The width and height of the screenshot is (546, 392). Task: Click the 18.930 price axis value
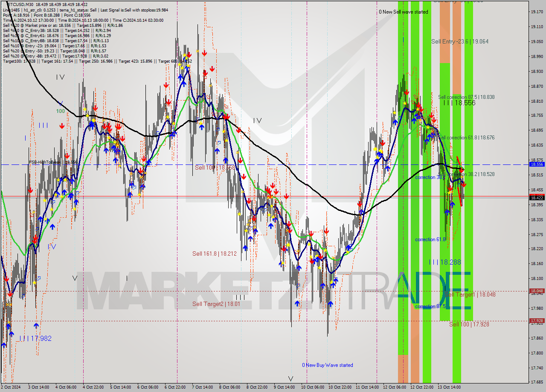click(x=537, y=71)
